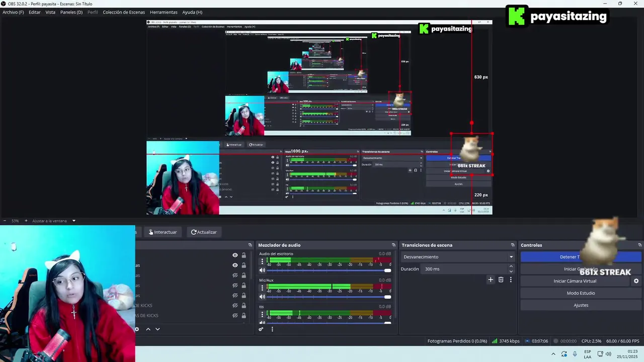Open ESP LAA keyboard language switcher

[588, 354]
